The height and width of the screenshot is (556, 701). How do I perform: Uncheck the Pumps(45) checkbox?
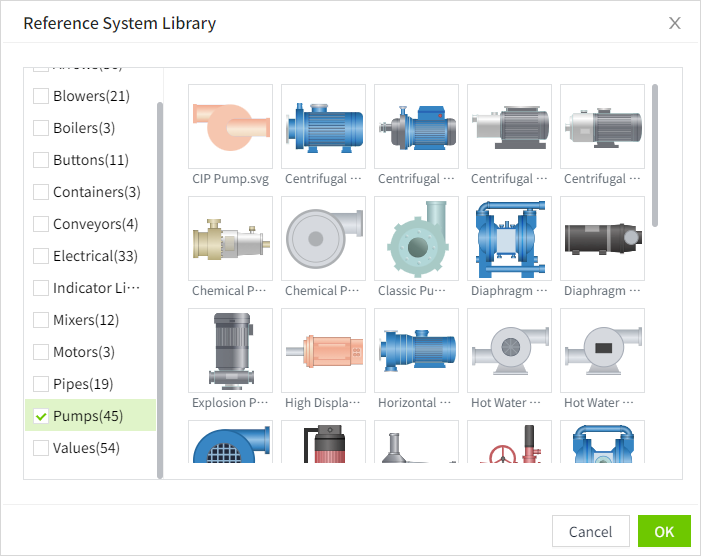41,416
